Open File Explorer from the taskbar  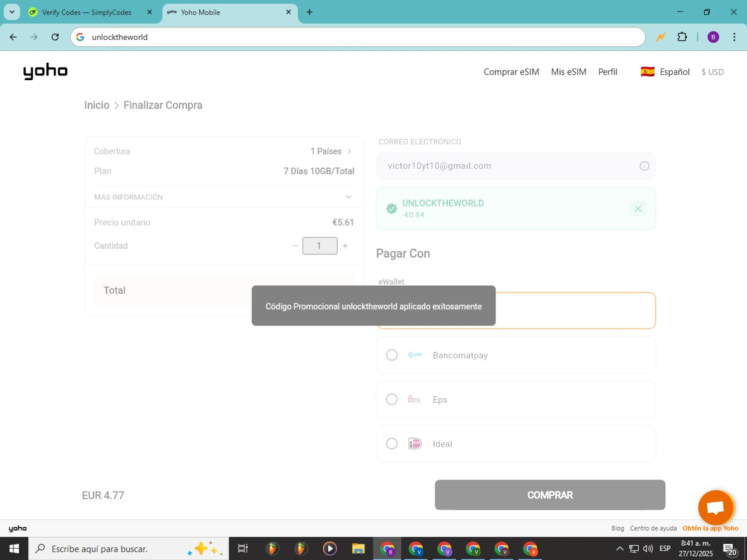pyautogui.click(x=358, y=549)
